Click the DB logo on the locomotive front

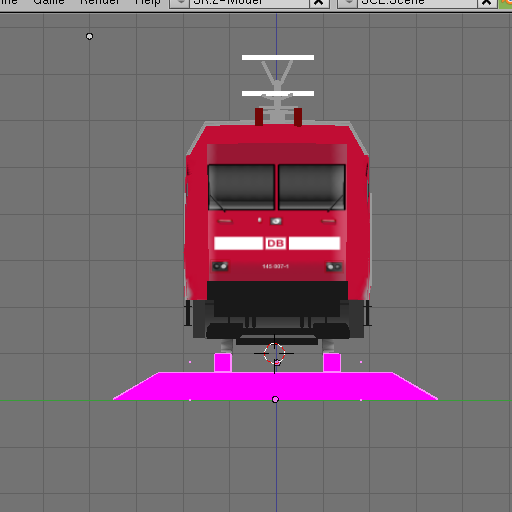coord(276,243)
